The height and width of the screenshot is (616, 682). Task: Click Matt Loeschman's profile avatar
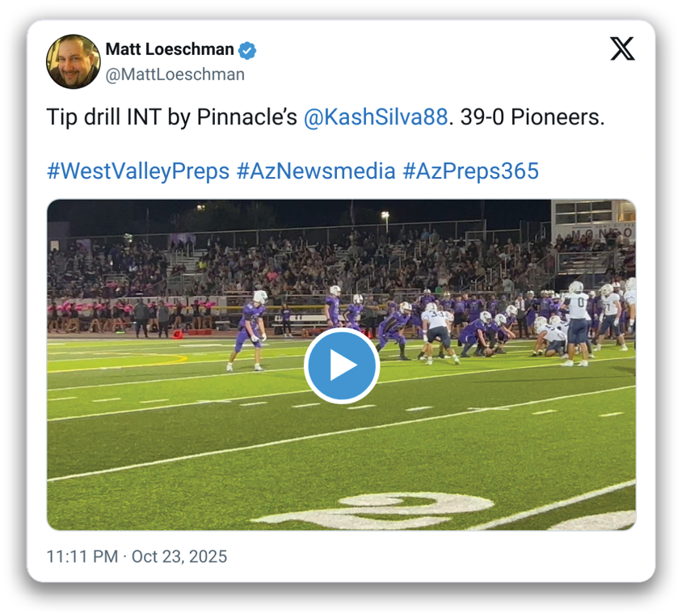74,61
